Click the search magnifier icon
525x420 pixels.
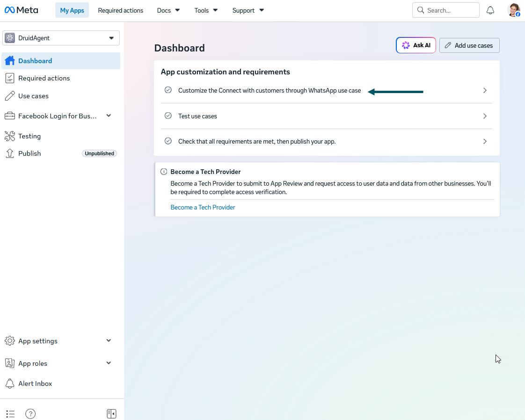click(421, 10)
